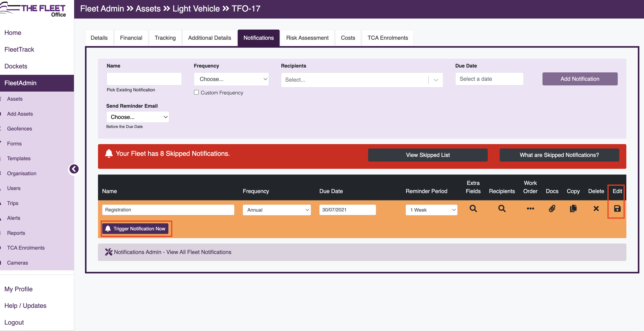The width and height of the screenshot is (644, 331).
Task: Open Work Order ellipsis icon
Action: 530,209
